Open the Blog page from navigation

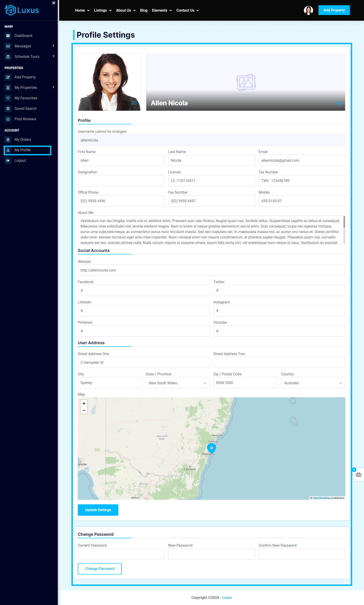(144, 10)
